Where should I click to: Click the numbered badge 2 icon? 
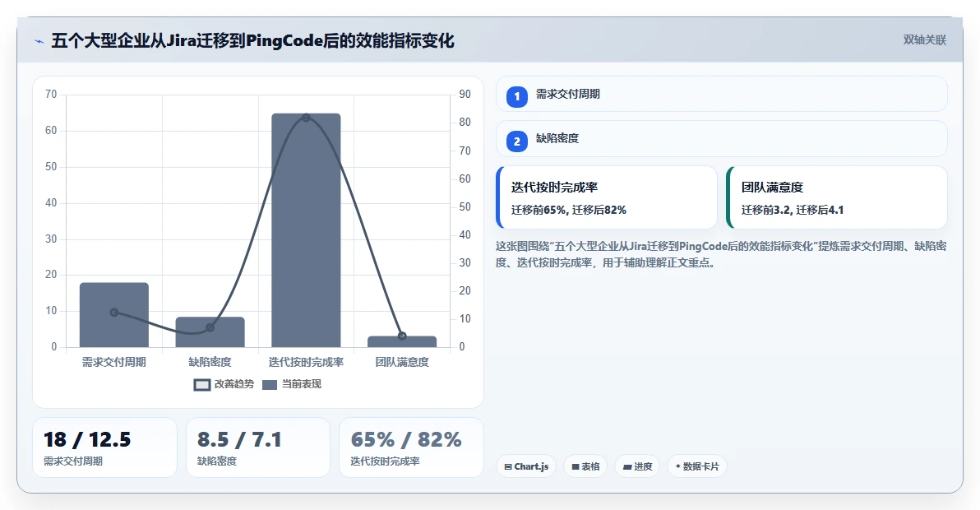click(x=517, y=141)
